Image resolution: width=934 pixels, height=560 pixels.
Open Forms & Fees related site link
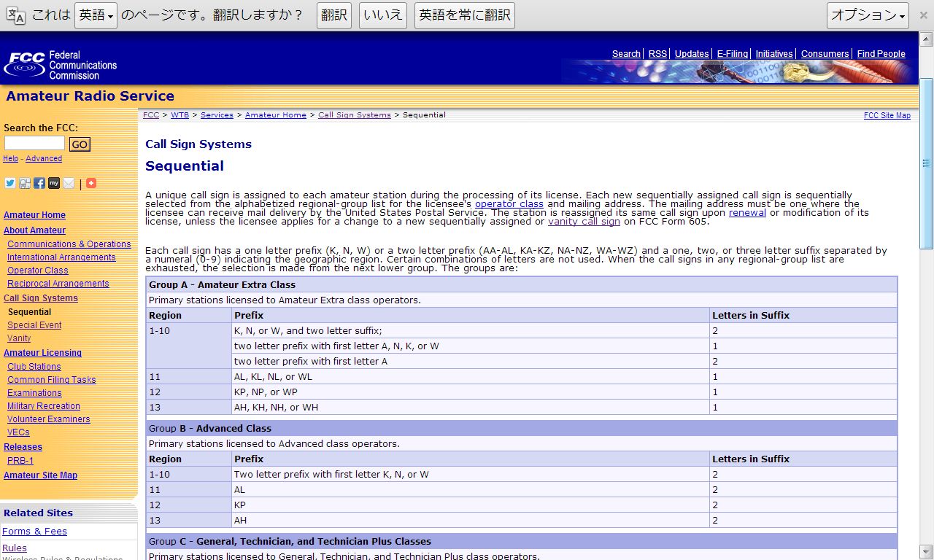[x=34, y=532]
